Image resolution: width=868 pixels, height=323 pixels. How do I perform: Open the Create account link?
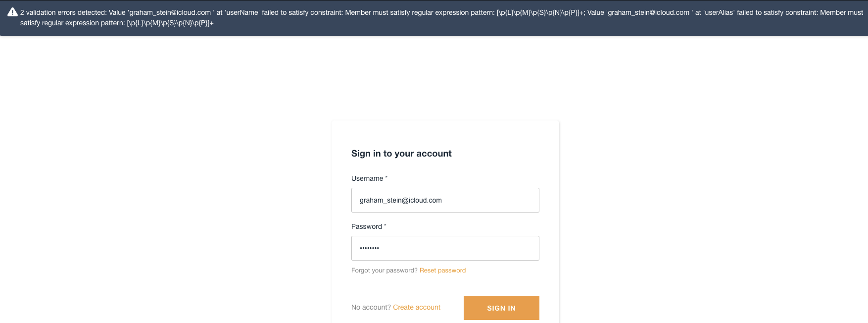pos(416,307)
